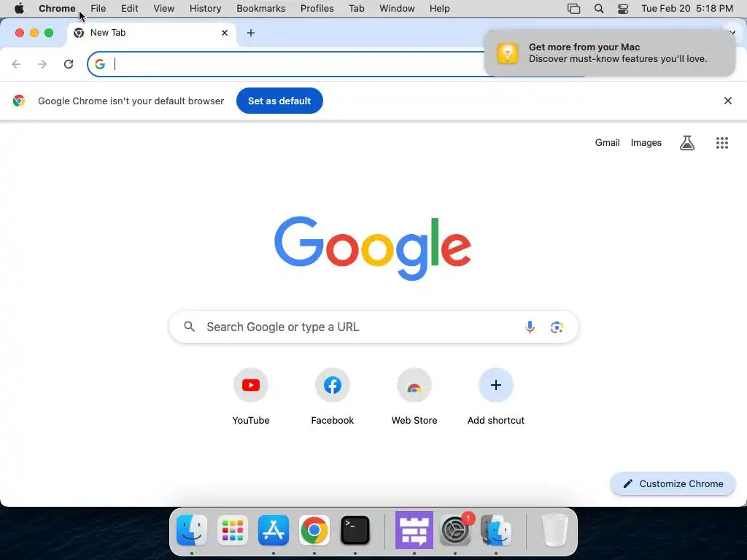The height and width of the screenshot is (560, 747).
Task: Open the Window menu
Action: 397,9
